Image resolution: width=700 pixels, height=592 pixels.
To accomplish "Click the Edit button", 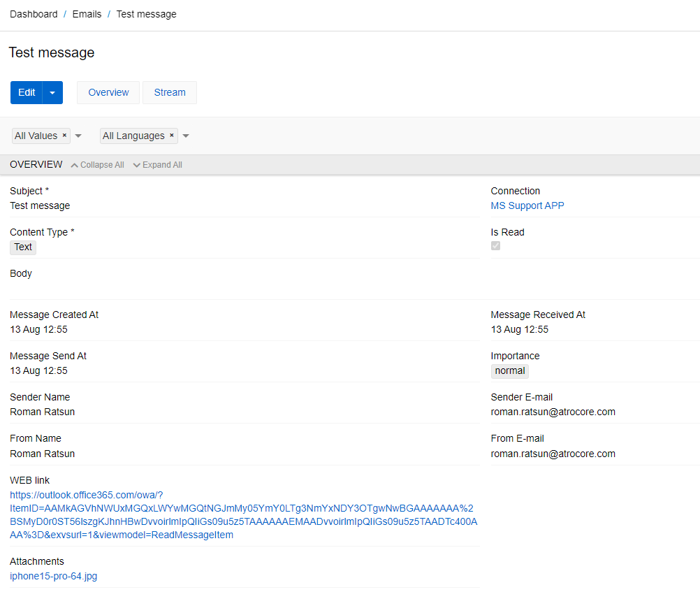I will pyautogui.click(x=27, y=92).
